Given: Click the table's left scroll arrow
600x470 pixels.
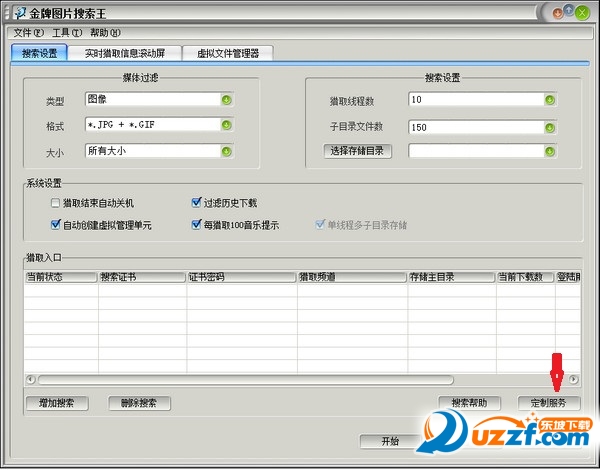Looking at the screenshot, I should tap(31, 380).
